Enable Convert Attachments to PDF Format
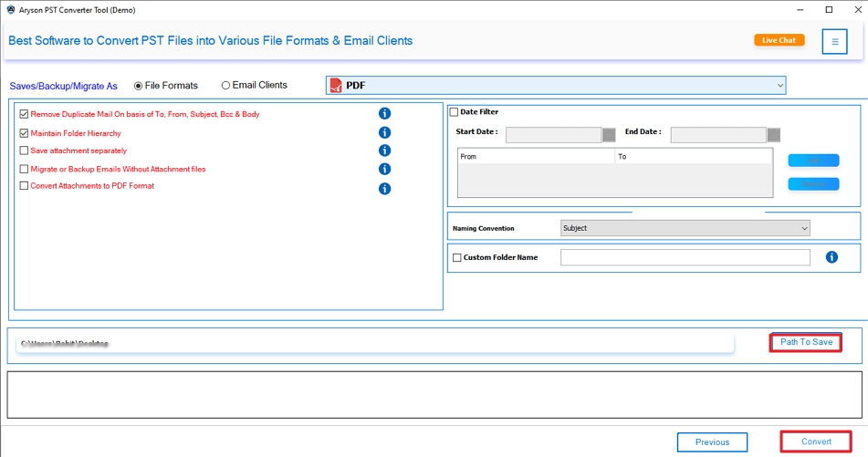 (24, 186)
